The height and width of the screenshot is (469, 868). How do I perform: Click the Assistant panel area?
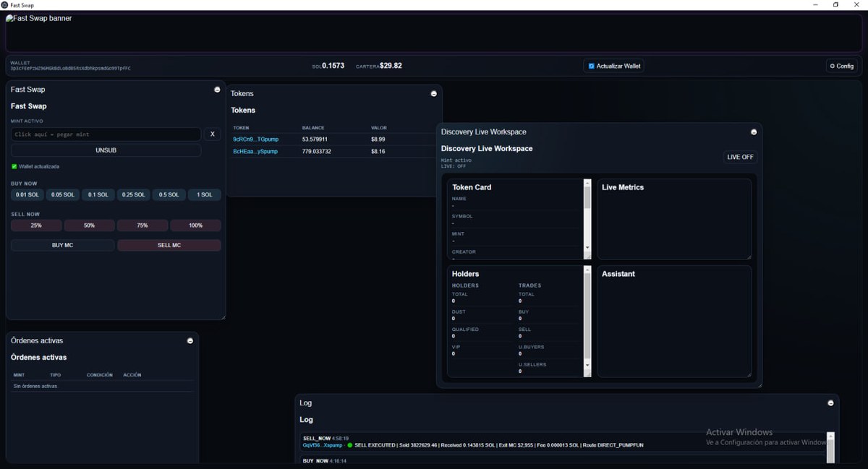674,322
